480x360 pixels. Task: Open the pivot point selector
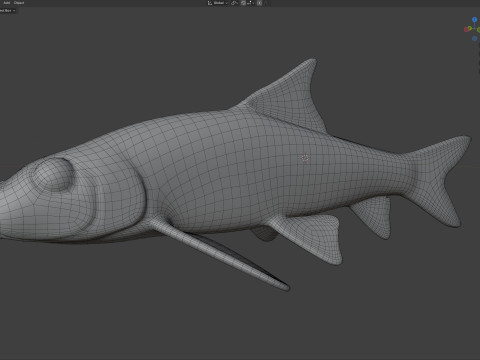tap(235, 3)
